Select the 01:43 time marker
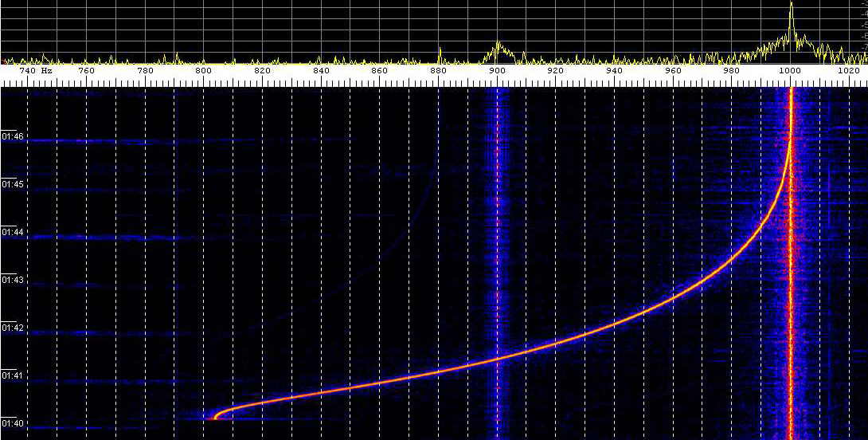The width and height of the screenshot is (868, 440). [x=12, y=280]
